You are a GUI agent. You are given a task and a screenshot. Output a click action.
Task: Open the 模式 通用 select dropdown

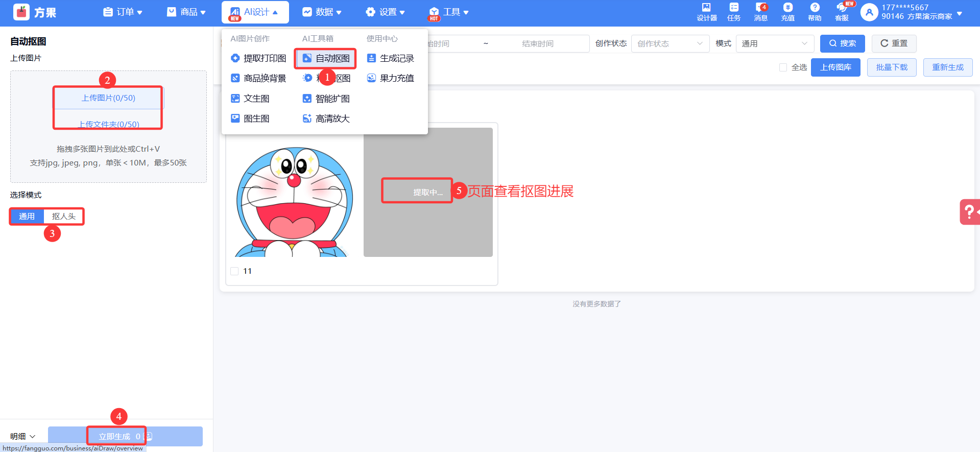pyautogui.click(x=775, y=44)
